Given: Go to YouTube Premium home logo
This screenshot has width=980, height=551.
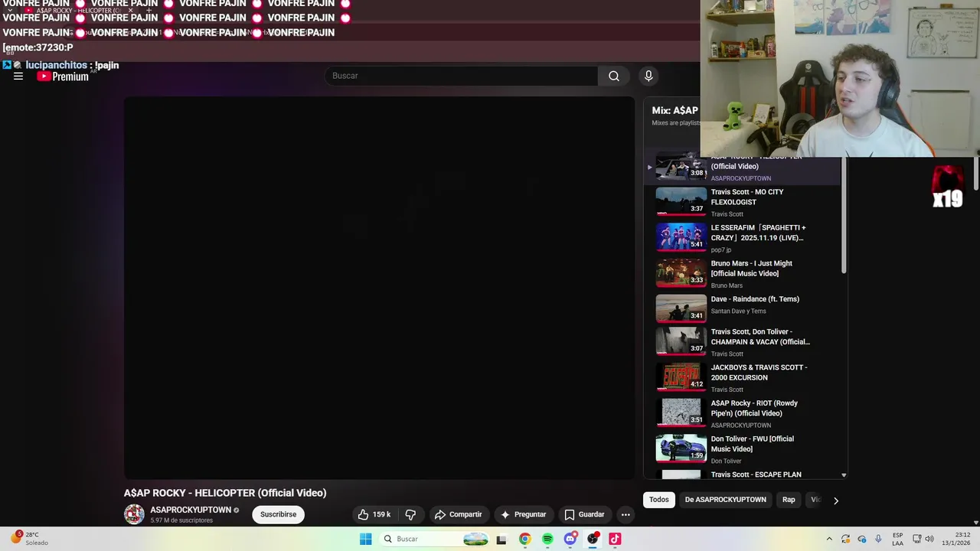Looking at the screenshot, I should pyautogui.click(x=63, y=77).
